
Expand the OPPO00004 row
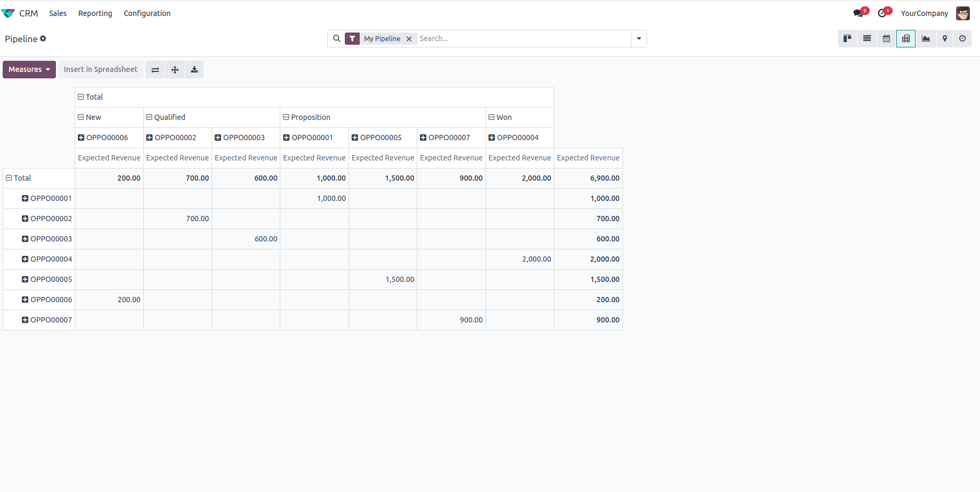point(39,259)
